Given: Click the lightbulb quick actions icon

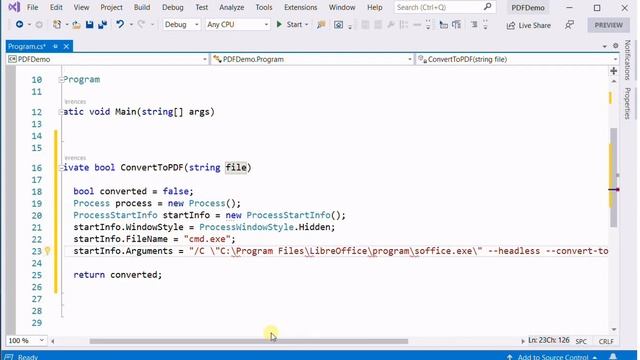Looking at the screenshot, I should point(47,251).
